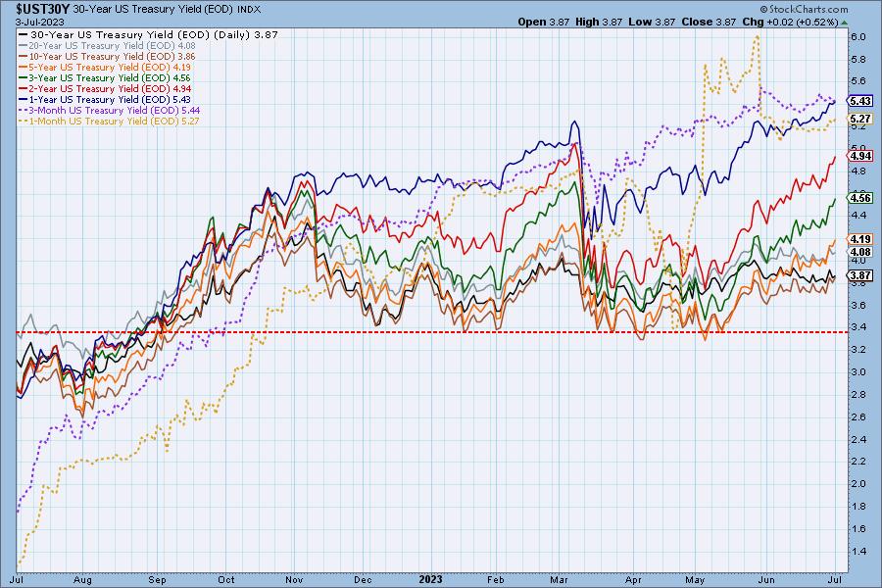
Task: Click the Oct label on time axis
Action: [x=226, y=579]
